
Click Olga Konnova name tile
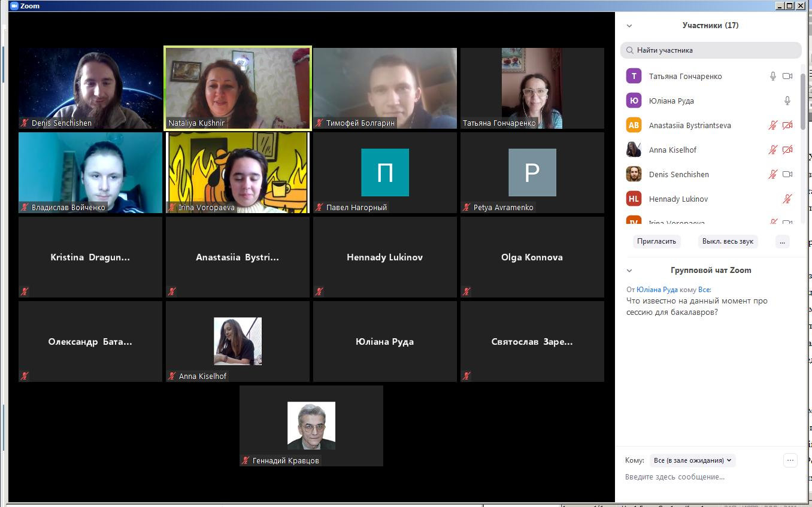[x=532, y=257]
